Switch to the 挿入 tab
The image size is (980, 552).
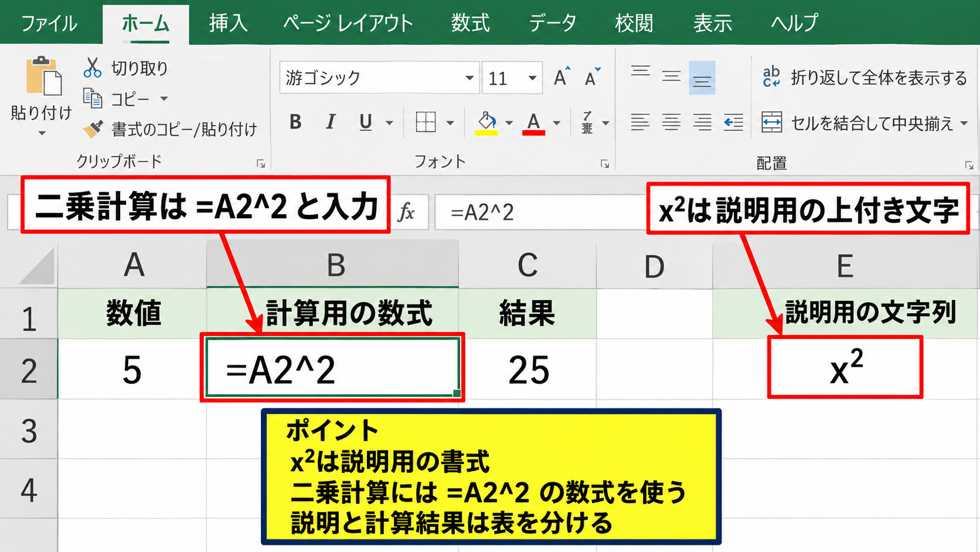pyautogui.click(x=228, y=23)
